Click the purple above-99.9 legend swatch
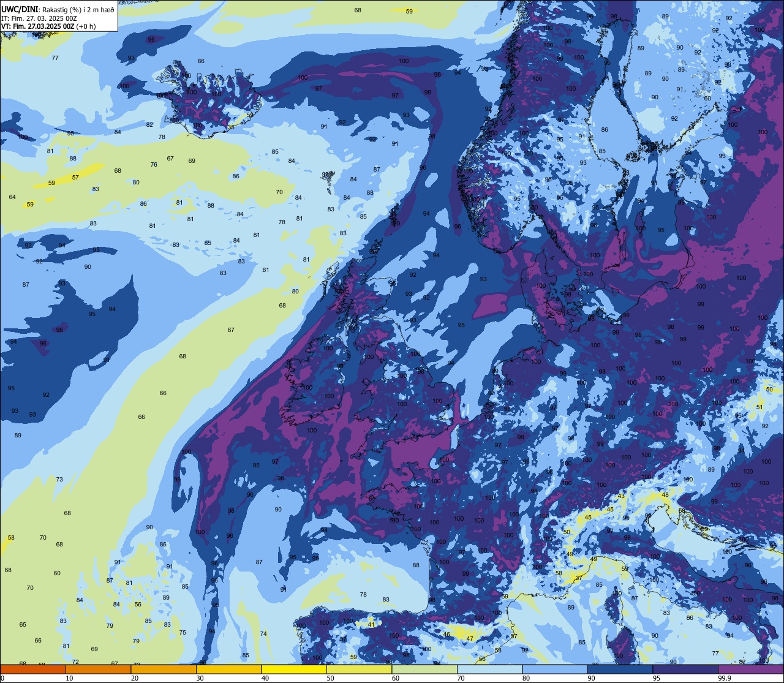 tap(750, 669)
